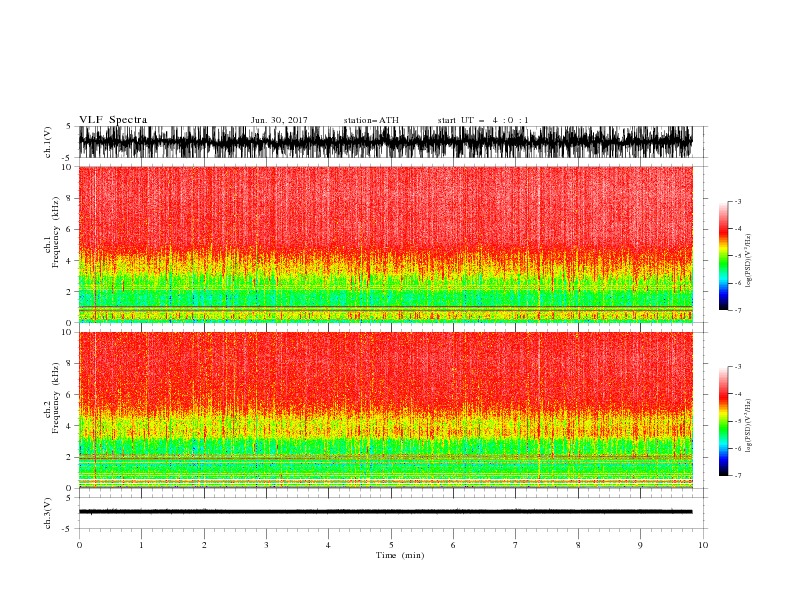
Task: Click the ch.3 flat waveform trace
Action: [x=385, y=512]
